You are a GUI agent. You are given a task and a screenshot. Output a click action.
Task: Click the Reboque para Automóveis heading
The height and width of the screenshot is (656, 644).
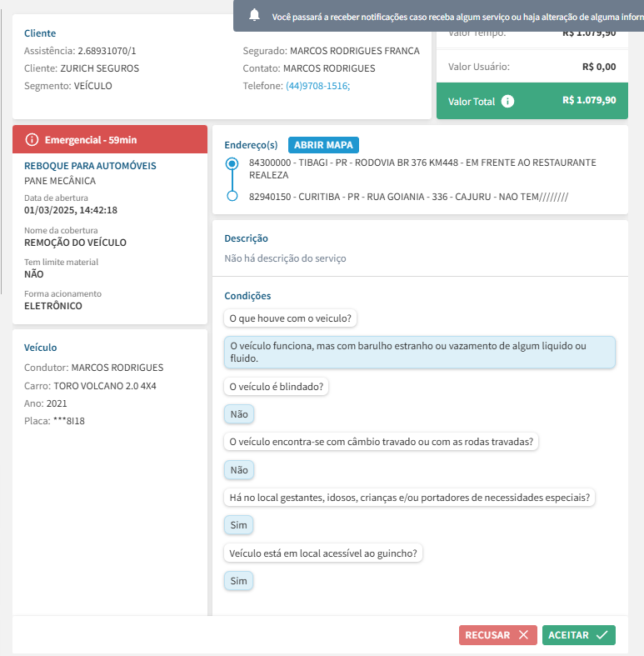90,166
